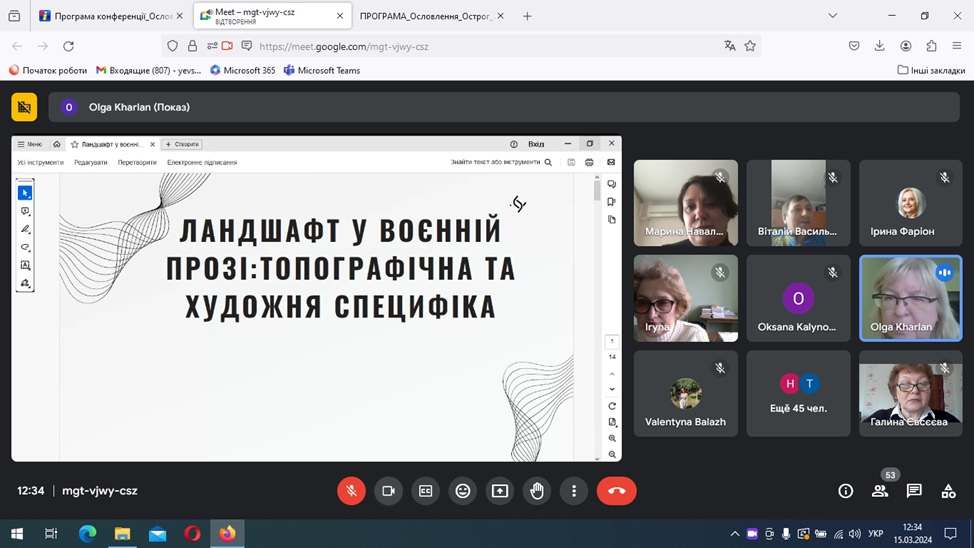Toggle camera in Meet toolbar
The image size is (974, 548).
point(388,491)
